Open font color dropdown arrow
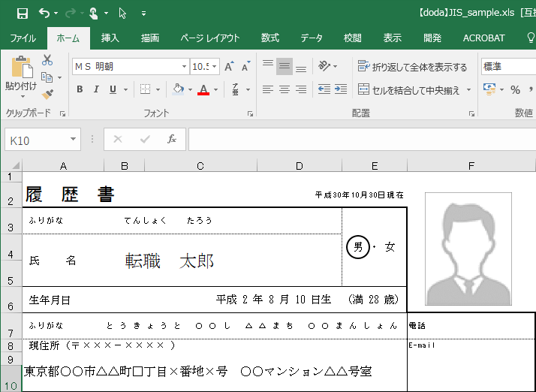The width and height of the screenshot is (536, 392). pyautogui.click(x=215, y=90)
